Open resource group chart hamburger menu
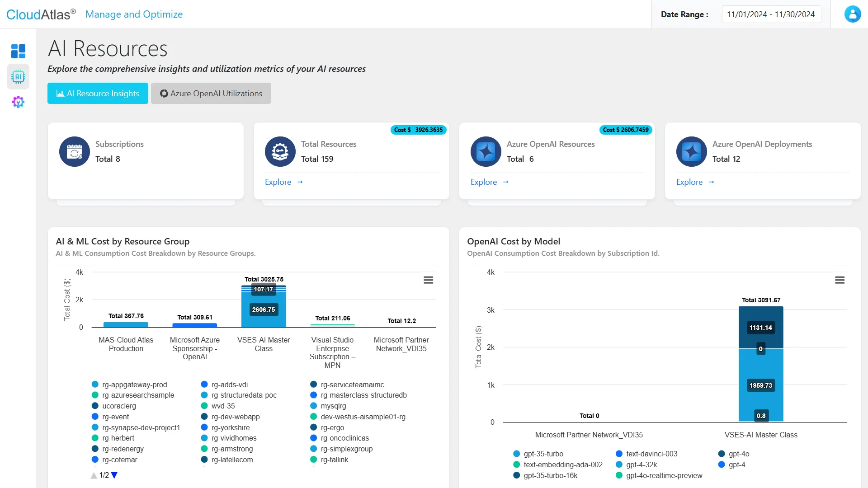The image size is (868, 488). (428, 280)
